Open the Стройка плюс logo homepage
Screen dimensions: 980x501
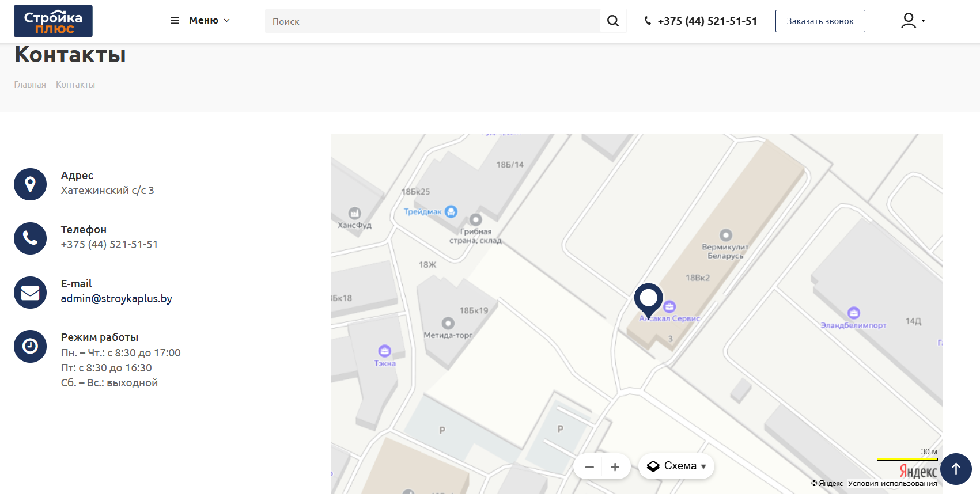pyautogui.click(x=53, y=21)
